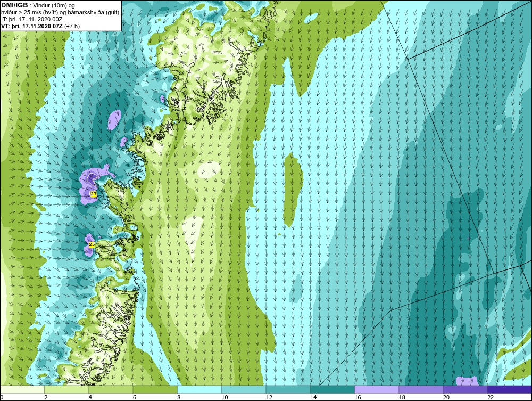532x401 pixels.
Task: Click the legend scale number 8
Action: coord(179,398)
